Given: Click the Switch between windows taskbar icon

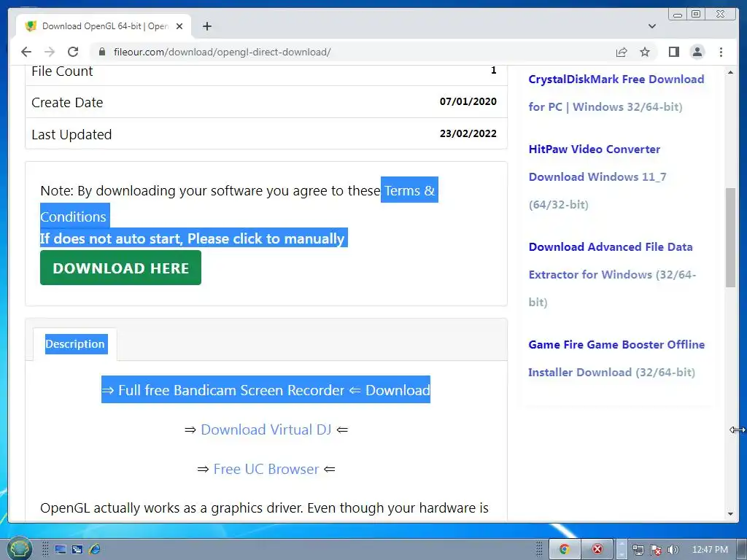Looking at the screenshot, I should click(77, 550).
